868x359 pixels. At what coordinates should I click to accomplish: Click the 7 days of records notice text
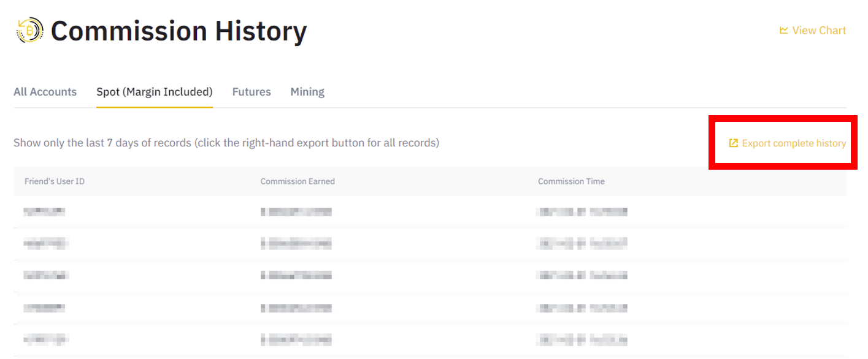click(x=226, y=143)
